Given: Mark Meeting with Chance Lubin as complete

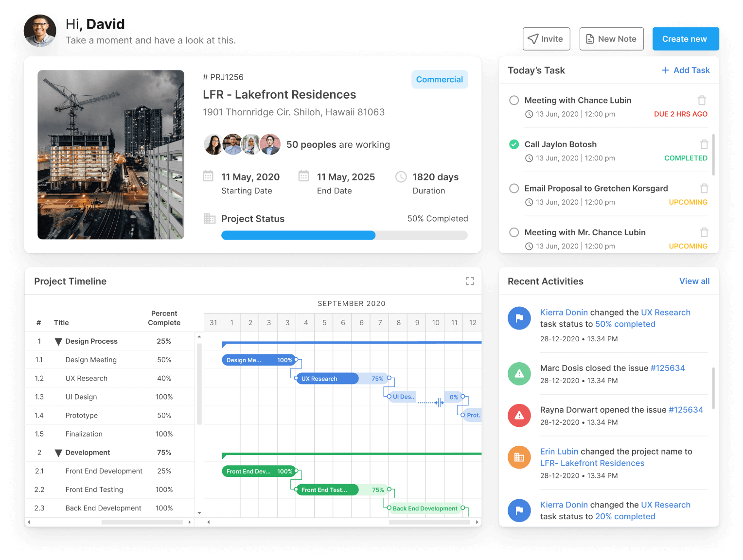Looking at the screenshot, I should [x=514, y=100].
